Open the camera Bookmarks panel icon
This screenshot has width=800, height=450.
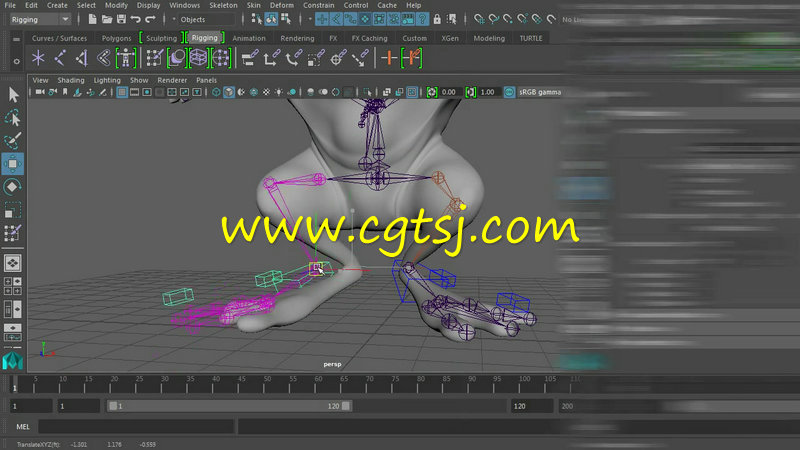coord(65,92)
